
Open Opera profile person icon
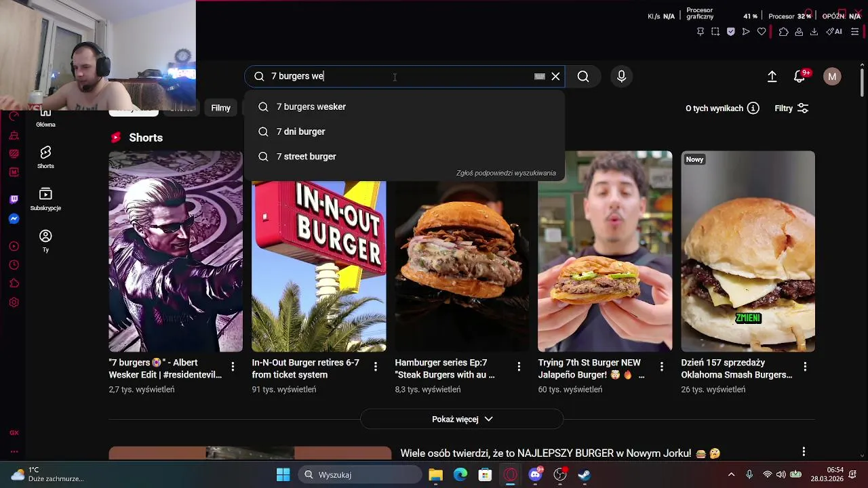pos(799,32)
